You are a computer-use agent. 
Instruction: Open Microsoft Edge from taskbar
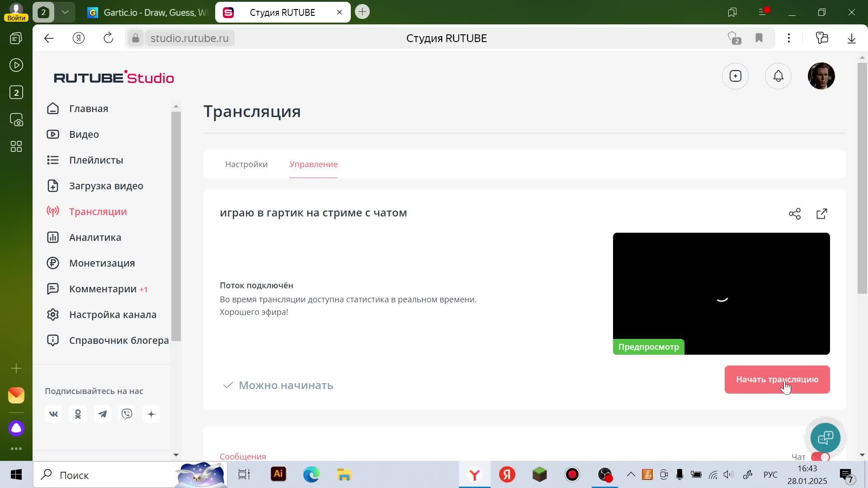[311, 474]
